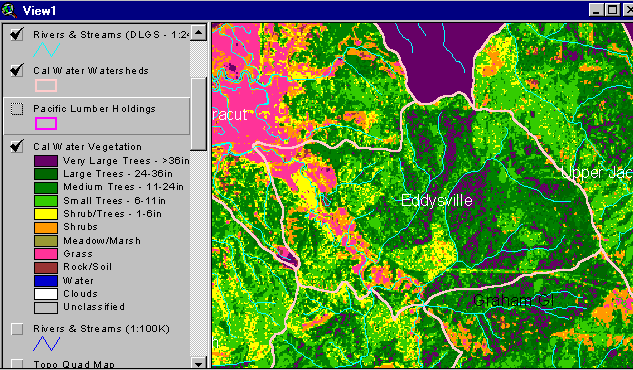
Task: Click the Water blue legend swatch
Action: coord(46,280)
